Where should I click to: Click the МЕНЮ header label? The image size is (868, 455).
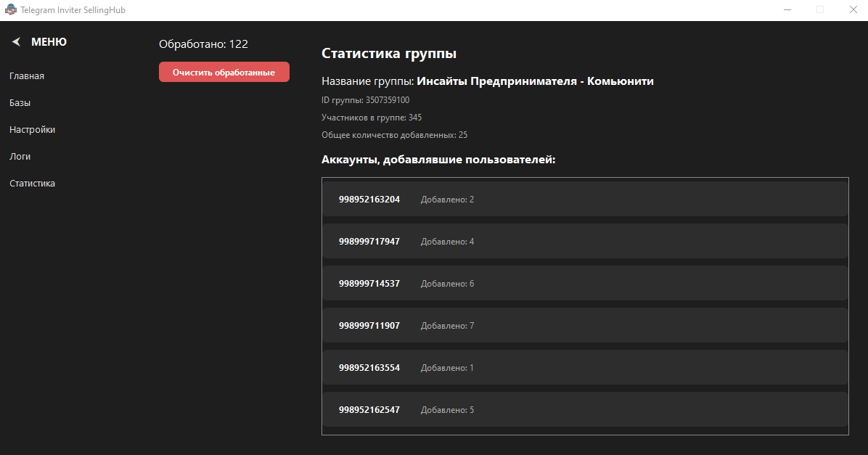click(49, 42)
